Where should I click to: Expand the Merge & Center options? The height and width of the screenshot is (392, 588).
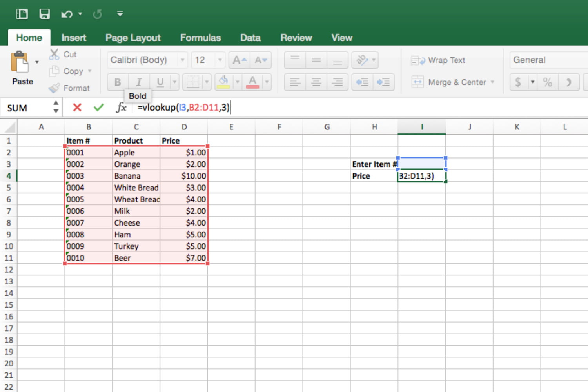pyautogui.click(x=492, y=82)
